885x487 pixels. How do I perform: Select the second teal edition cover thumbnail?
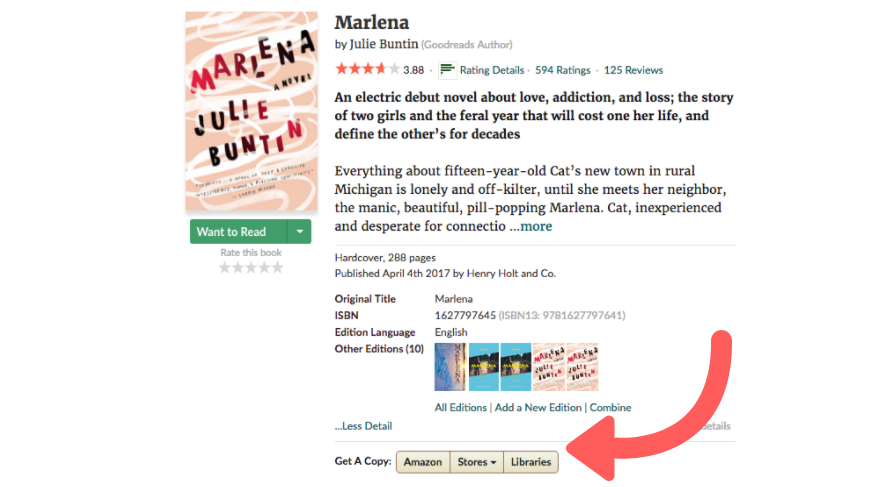click(x=516, y=367)
